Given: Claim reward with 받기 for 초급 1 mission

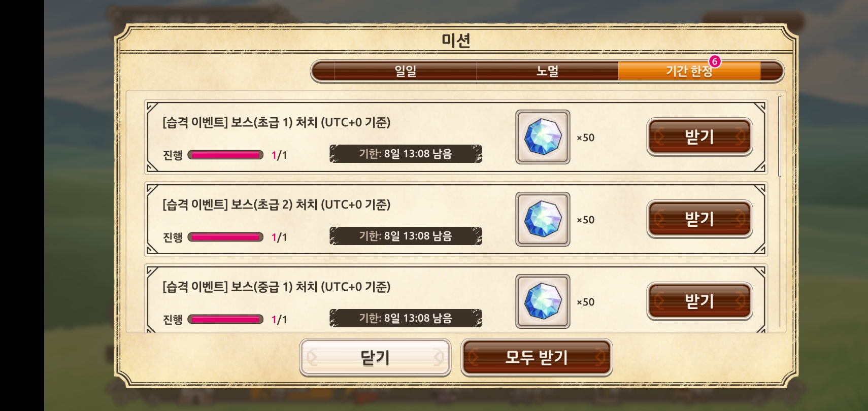Looking at the screenshot, I should [x=699, y=137].
